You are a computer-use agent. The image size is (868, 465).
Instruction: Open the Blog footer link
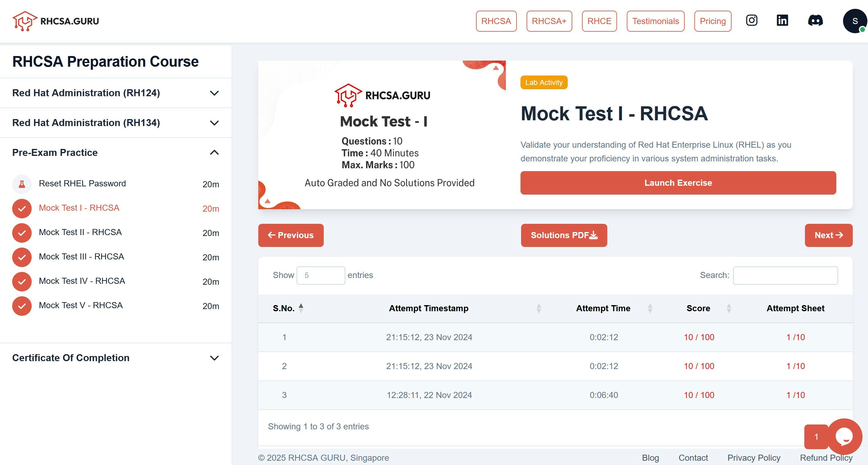point(650,458)
